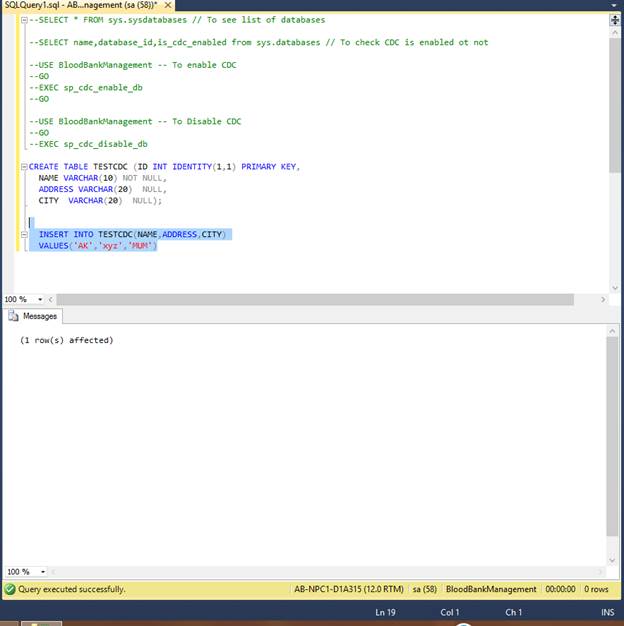Click the 'To Disable CDC' comment line

pos(135,121)
